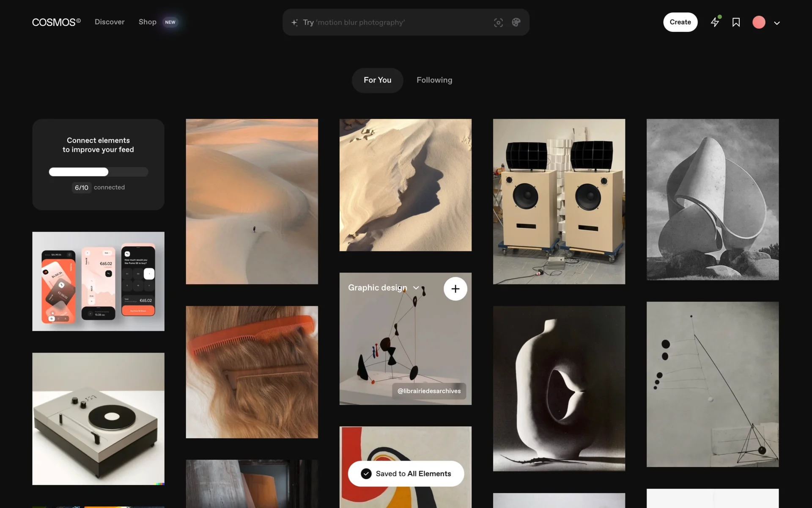
Task: Click the All Elements link in toast
Action: (429, 474)
